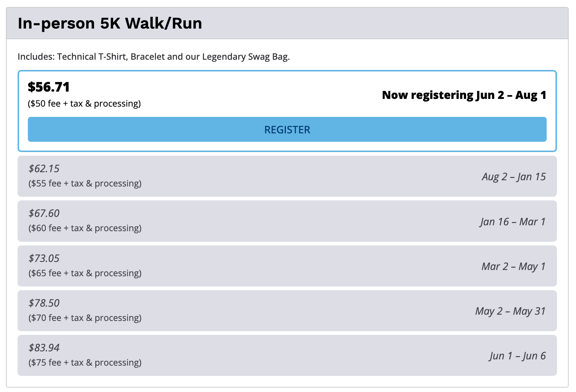Click the Includes Technical T-Shirt description text
Screen dimensions: 576x392
[x=154, y=57]
